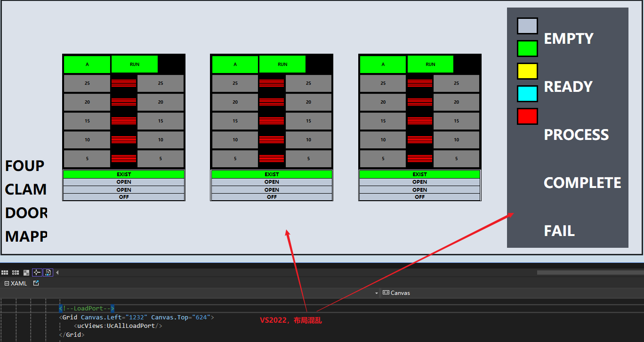This screenshot has width=644, height=342.
Task: Click the closing </Grid> tag in code
Action: [72, 334]
